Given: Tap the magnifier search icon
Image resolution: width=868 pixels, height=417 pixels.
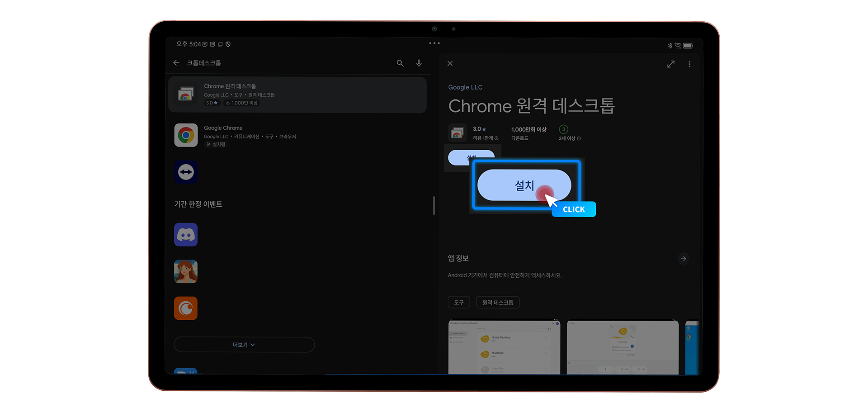Looking at the screenshot, I should click(x=400, y=63).
